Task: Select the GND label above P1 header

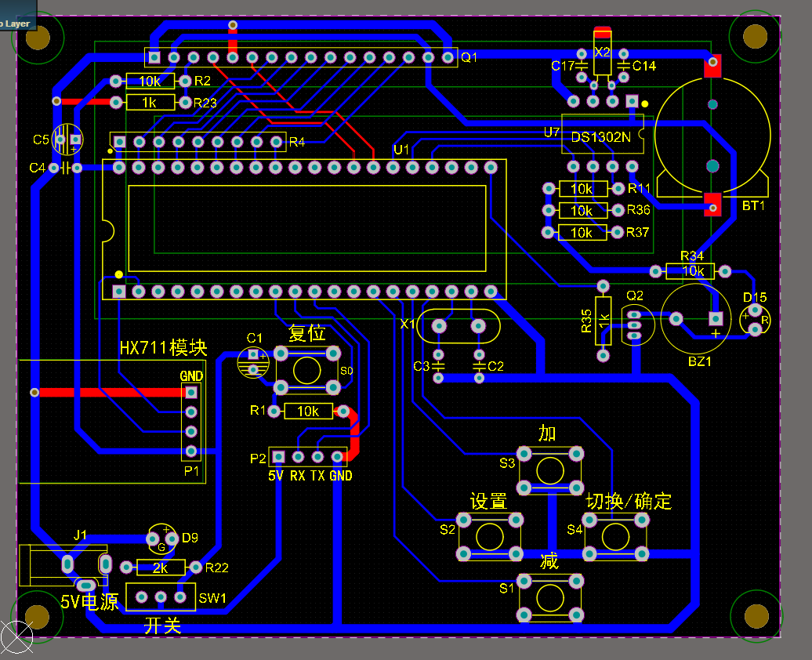Action: [191, 376]
